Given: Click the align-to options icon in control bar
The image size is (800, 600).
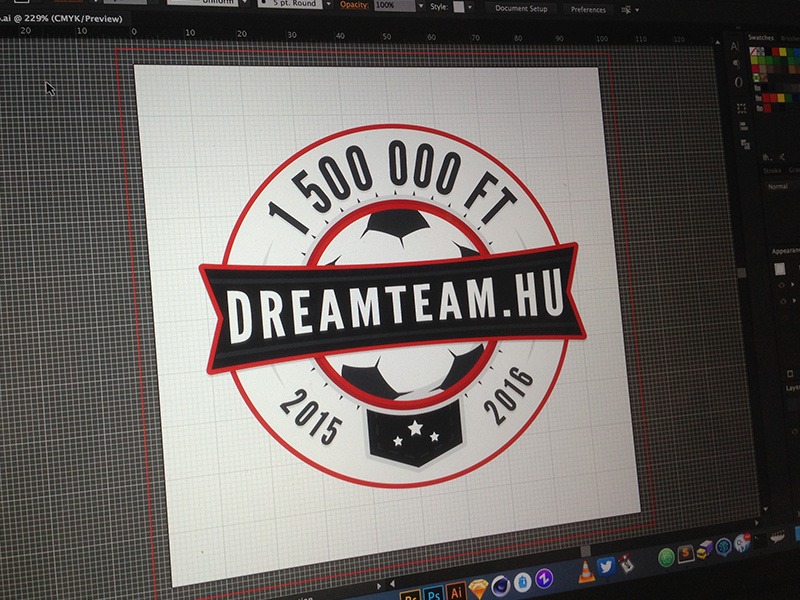Looking at the screenshot, I should [x=626, y=10].
